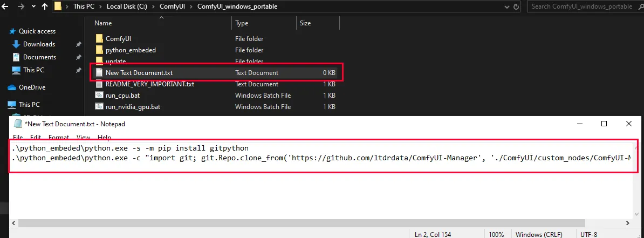Go back with the Explorer back arrow
Viewport: 644px width, 238px height.
[x=5, y=6]
